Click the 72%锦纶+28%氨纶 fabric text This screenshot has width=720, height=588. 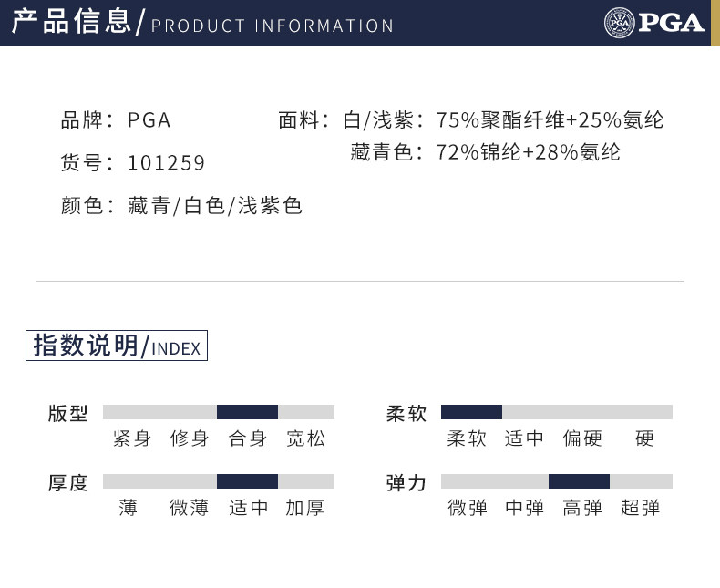click(x=528, y=152)
